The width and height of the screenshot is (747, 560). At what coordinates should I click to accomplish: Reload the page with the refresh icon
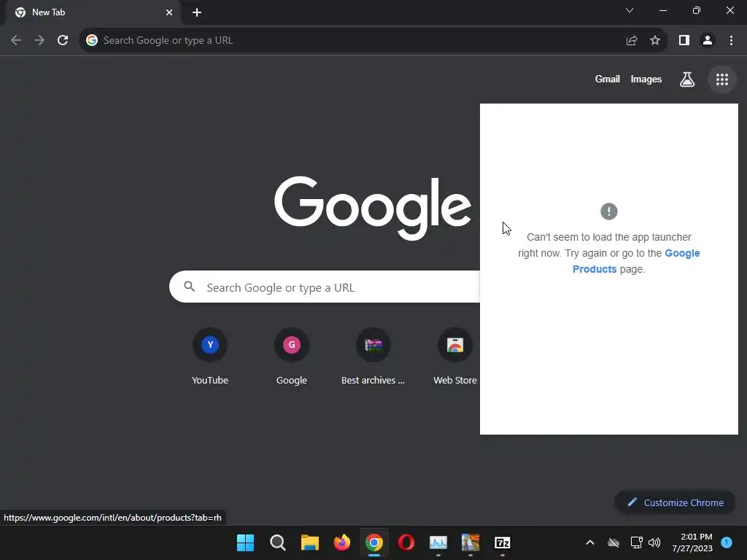tap(63, 40)
